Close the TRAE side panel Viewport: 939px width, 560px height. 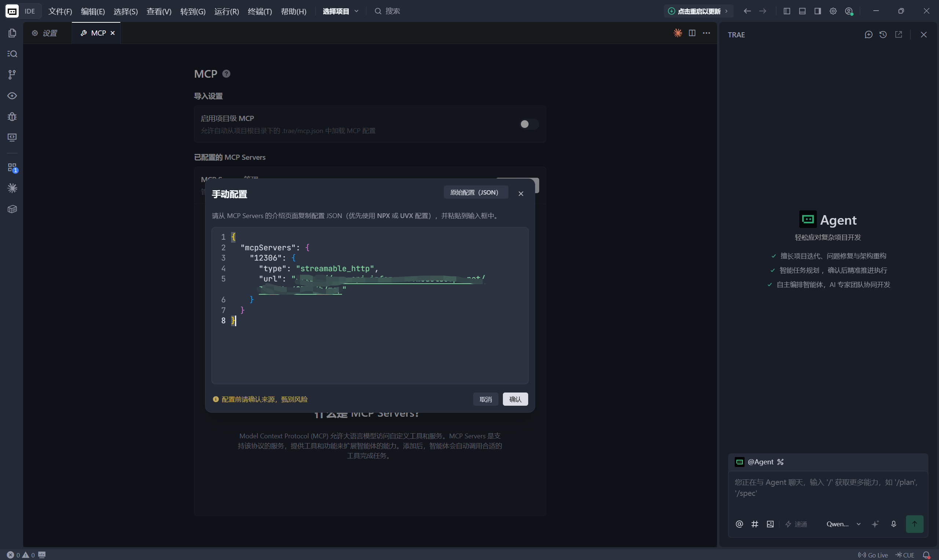pyautogui.click(x=924, y=35)
